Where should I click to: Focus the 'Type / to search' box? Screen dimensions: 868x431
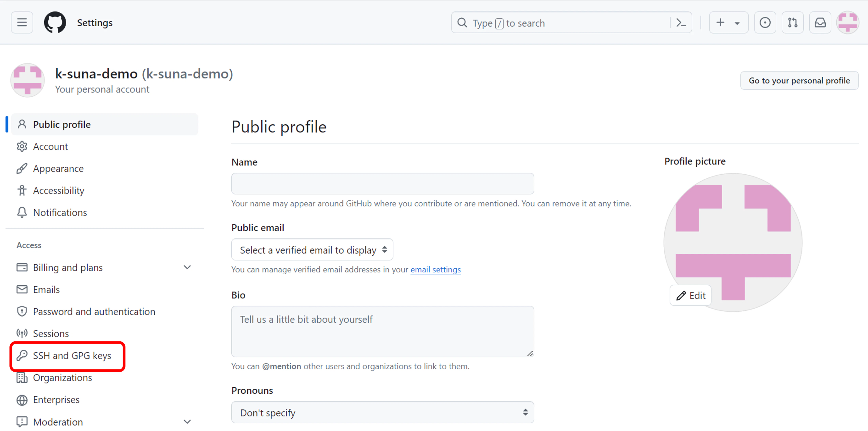[571, 22]
